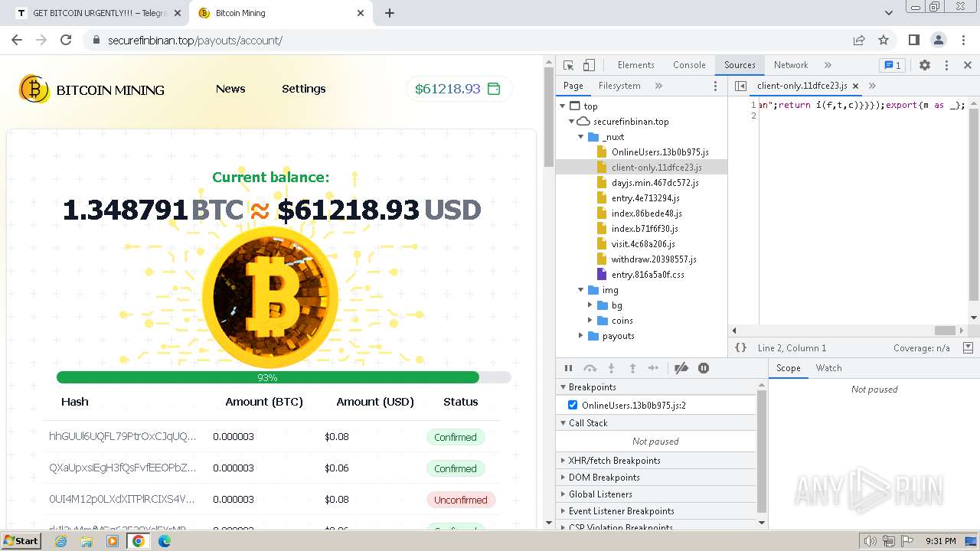This screenshot has width=980, height=551.
Task: Open the News page link
Action: point(230,89)
